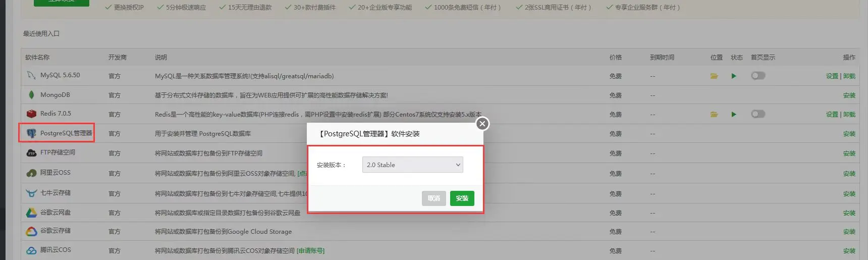Click the MySQL dolphin icon
This screenshot has height=260, width=868.
click(x=31, y=75)
